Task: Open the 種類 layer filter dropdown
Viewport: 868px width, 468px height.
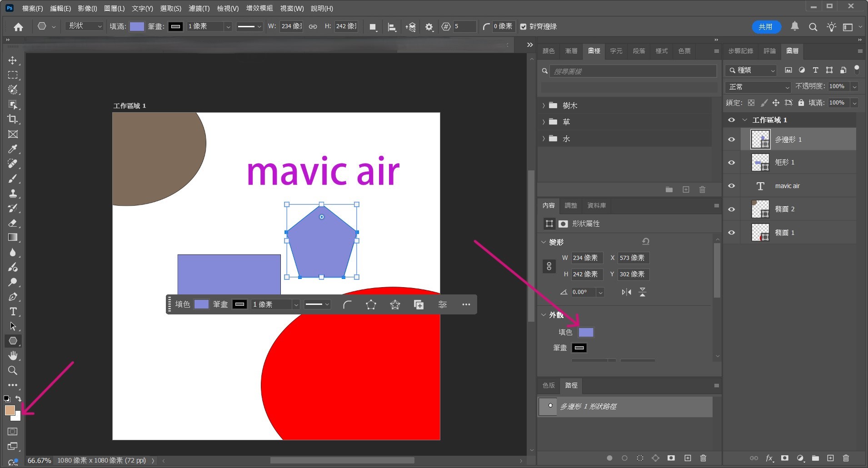Action: 752,70
